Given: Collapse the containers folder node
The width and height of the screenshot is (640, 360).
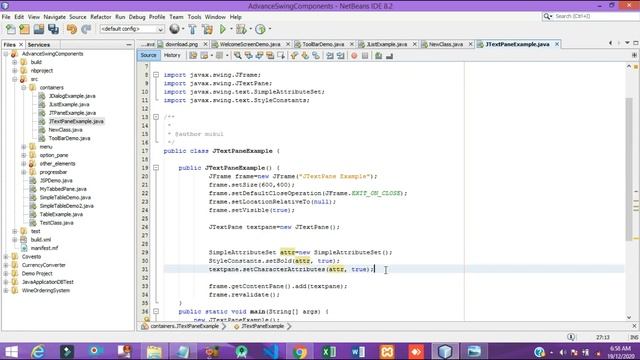Looking at the screenshot, I should [x=24, y=87].
